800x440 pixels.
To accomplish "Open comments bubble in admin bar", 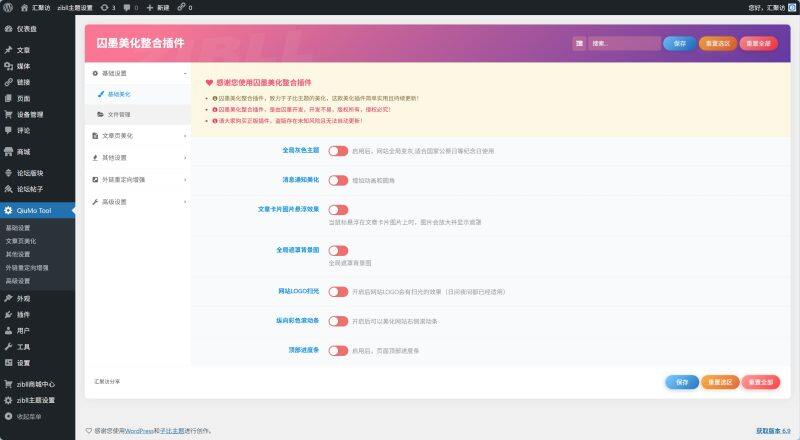I will [x=131, y=8].
